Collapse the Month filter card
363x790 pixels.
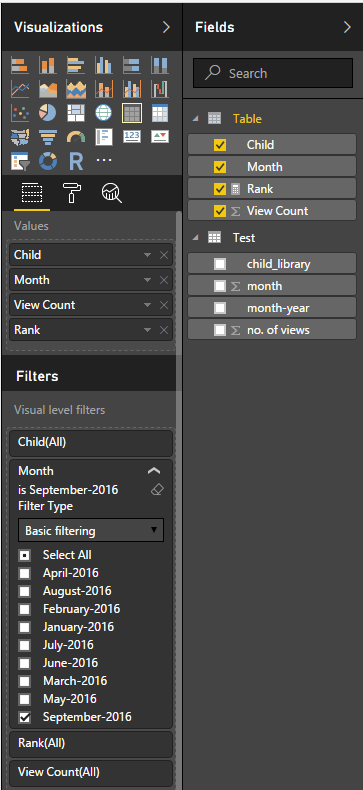[x=154, y=471]
